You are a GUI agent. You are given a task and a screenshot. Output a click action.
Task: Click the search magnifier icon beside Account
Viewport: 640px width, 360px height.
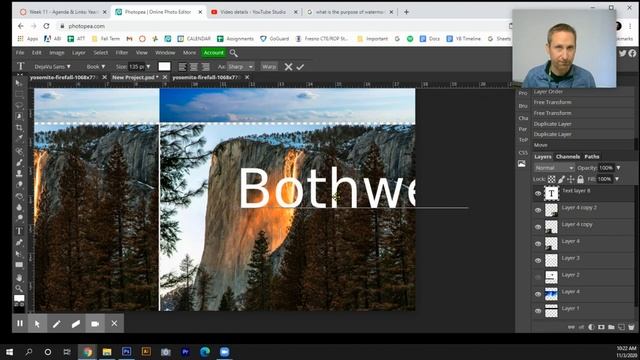pyautogui.click(x=233, y=53)
